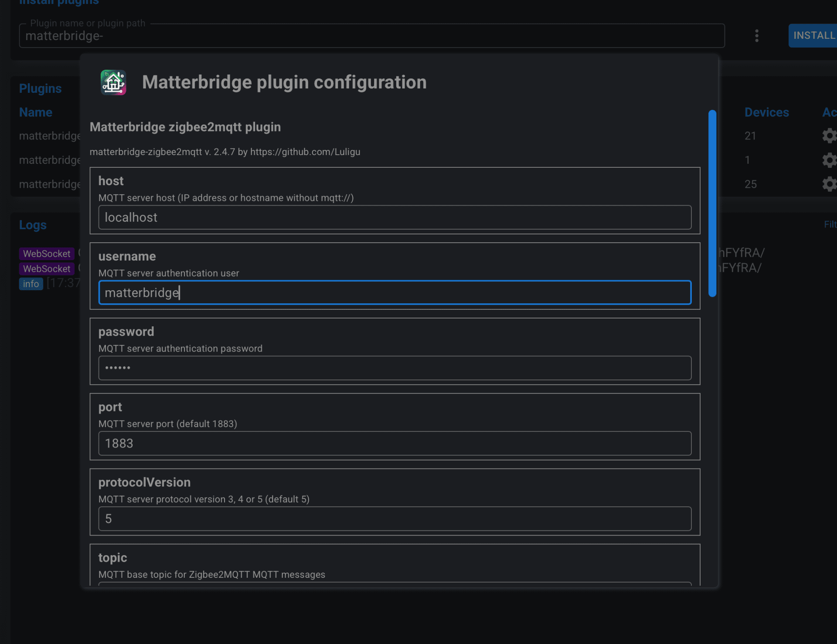The height and width of the screenshot is (644, 837).
Task: Click the 'protocolVersion' field label
Action: pos(144,482)
